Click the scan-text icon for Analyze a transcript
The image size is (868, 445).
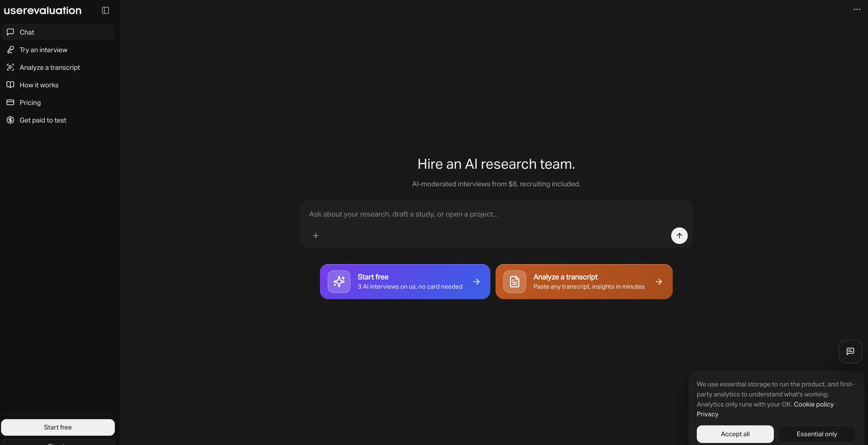coord(10,67)
